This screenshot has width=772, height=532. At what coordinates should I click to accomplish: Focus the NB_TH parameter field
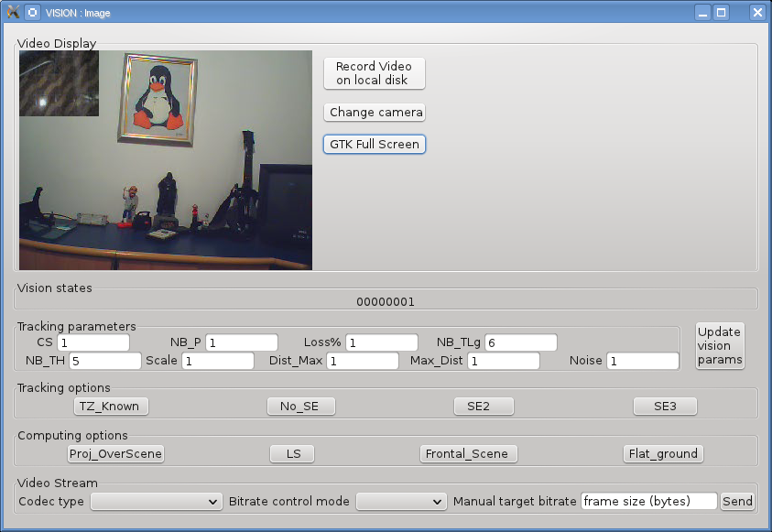(x=105, y=361)
